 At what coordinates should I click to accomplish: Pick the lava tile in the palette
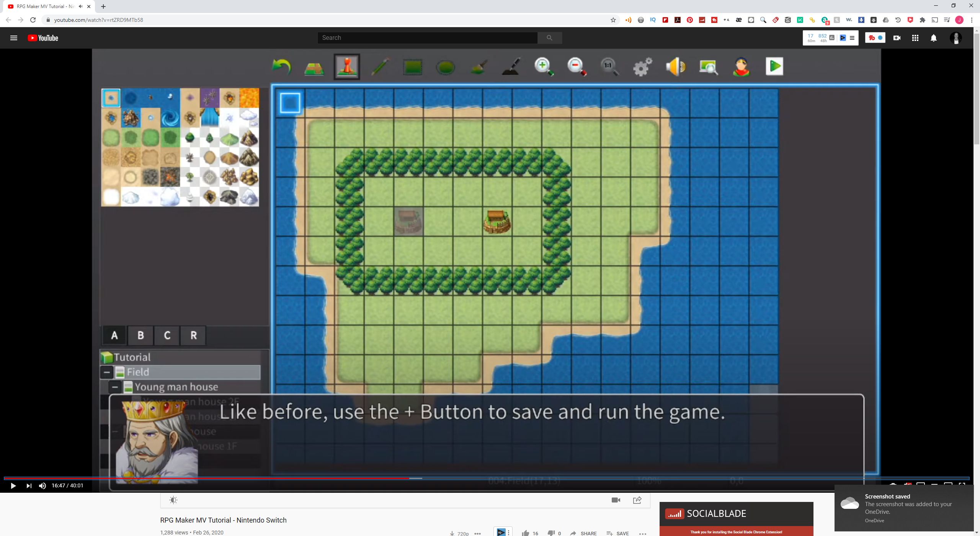pyautogui.click(x=249, y=98)
